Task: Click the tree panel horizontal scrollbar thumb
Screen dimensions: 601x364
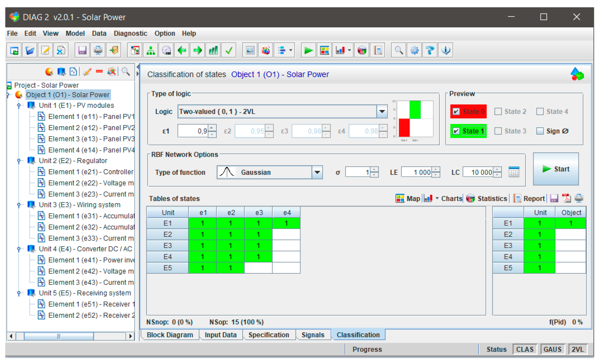Action: pyautogui.click(x=59, y=336)
